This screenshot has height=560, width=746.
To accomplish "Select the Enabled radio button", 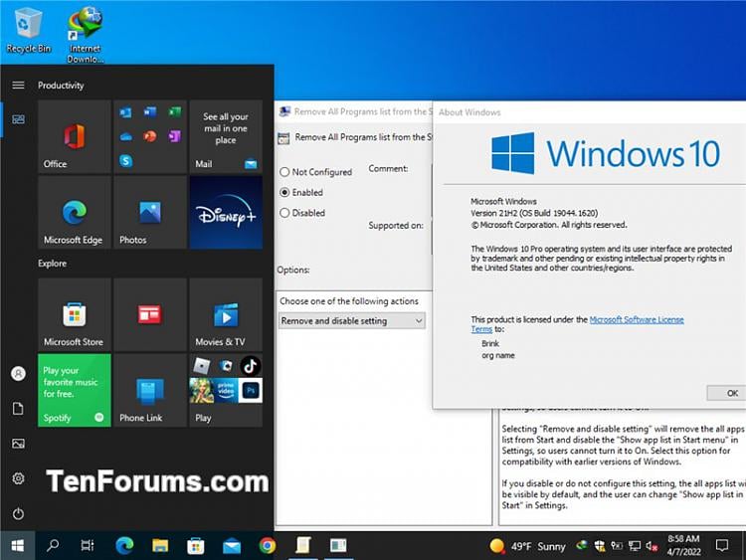I will coord(284,192).
